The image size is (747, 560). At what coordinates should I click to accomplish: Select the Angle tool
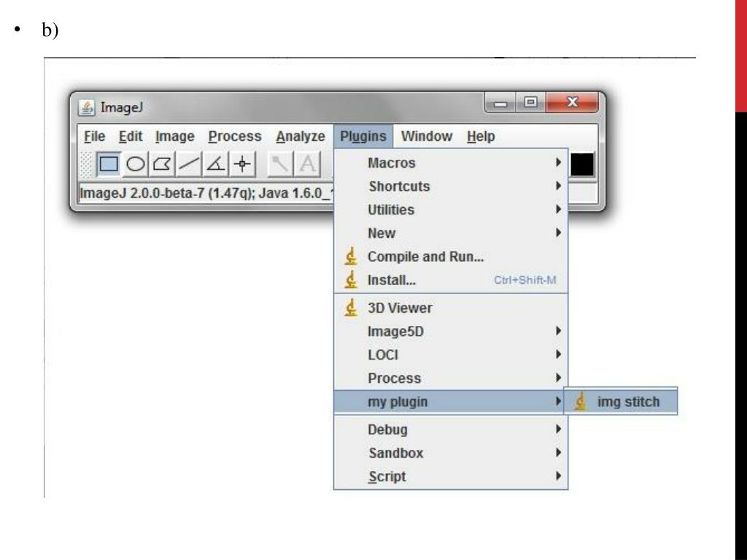point(215,164)
